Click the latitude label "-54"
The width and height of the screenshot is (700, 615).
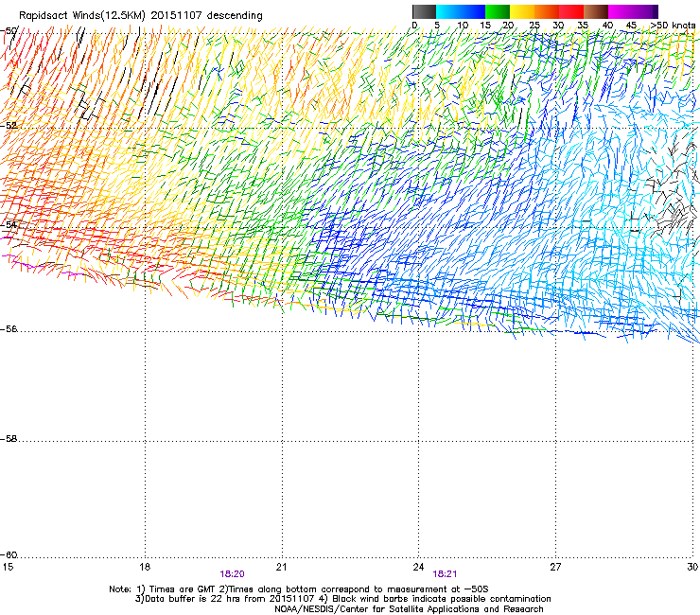pyautogui.click(x=9, y=224)
